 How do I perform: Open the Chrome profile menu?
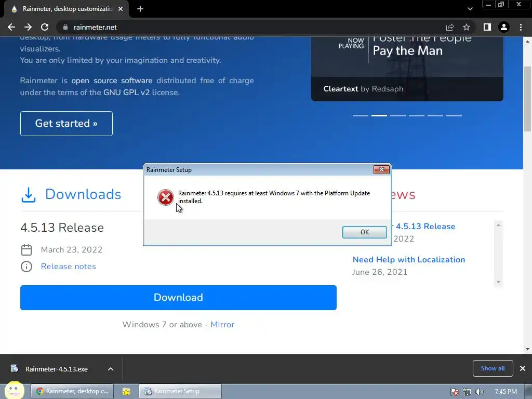pos(504,27)
